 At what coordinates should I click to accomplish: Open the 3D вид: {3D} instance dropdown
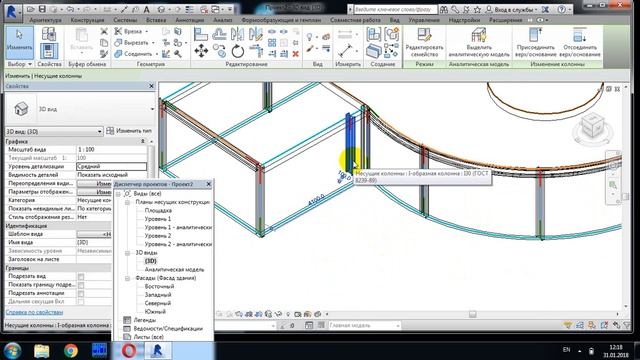pyautogui.click(x=99, y=131)
